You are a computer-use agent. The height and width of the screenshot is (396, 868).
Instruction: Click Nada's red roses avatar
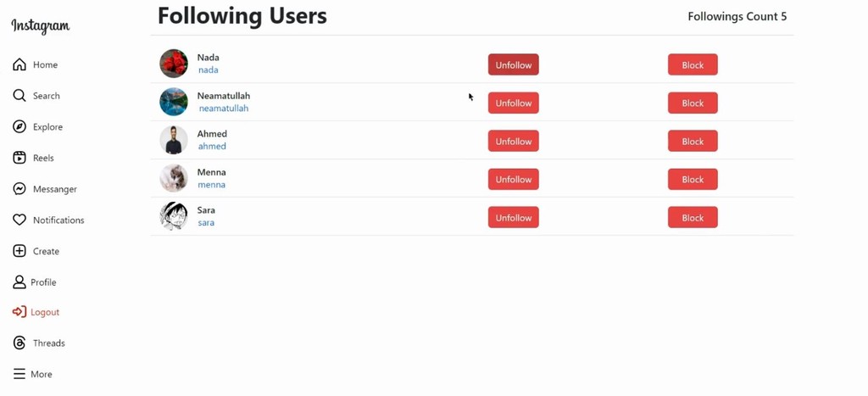[x=174, y=63]
